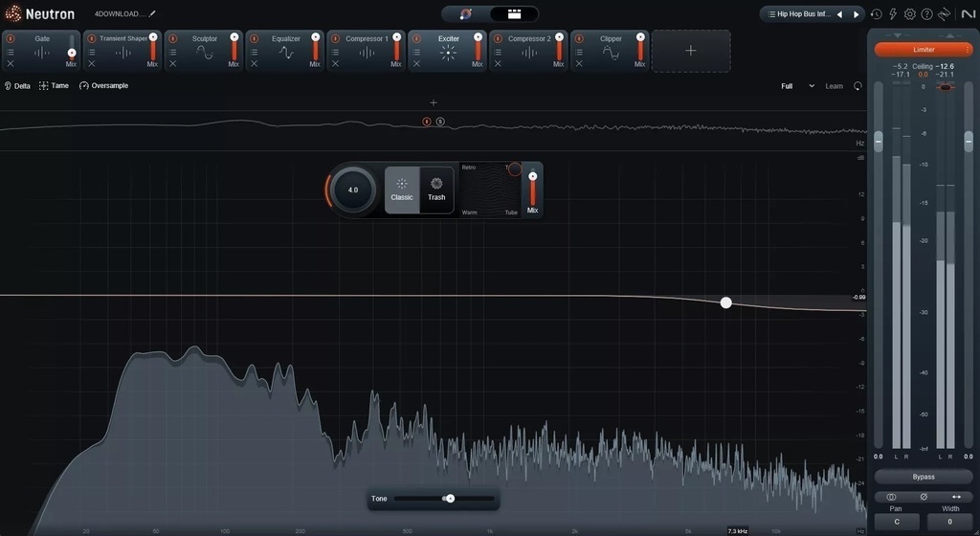Enable the Tame option

coord(54,85)
